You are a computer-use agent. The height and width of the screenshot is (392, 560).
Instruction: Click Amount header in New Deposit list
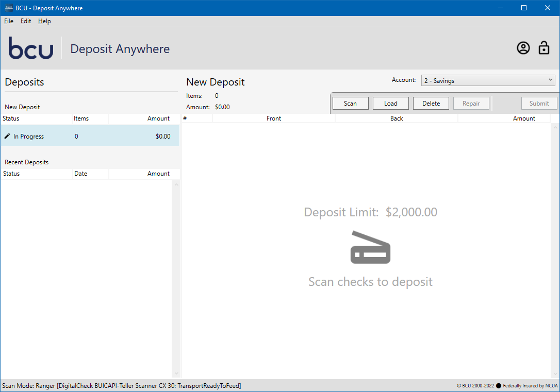[x=144, y=118]
